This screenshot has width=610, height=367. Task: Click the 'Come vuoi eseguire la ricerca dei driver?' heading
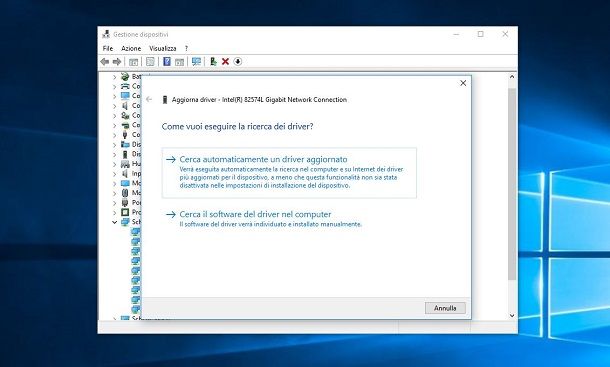click(237, 126)
